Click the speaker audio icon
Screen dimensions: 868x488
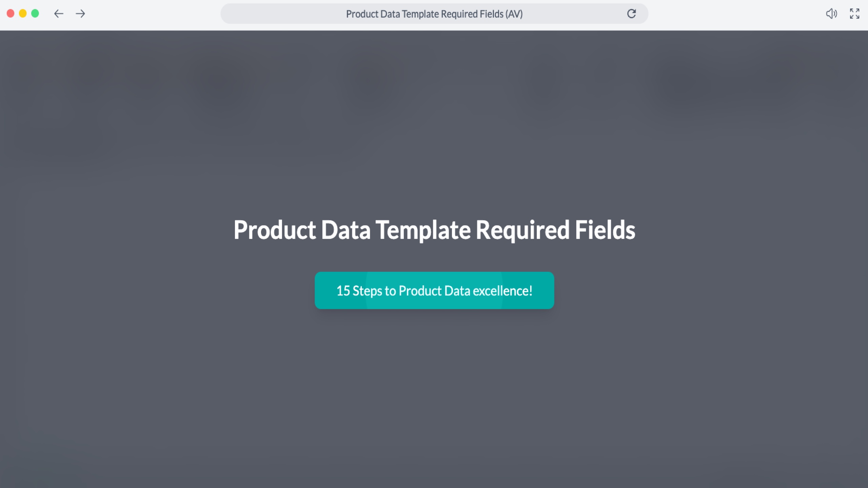[831, 14]
